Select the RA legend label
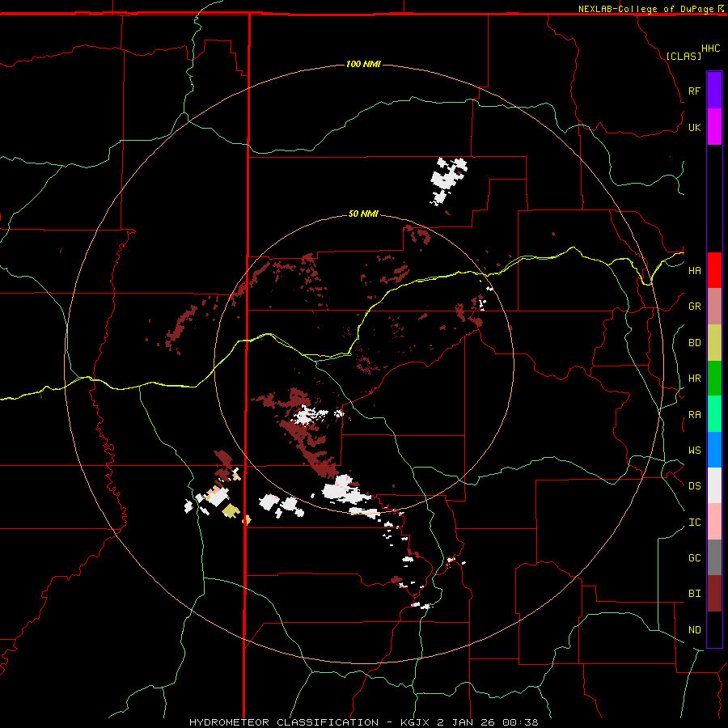This screenshot has height=728, width=728. click(694, 415)
